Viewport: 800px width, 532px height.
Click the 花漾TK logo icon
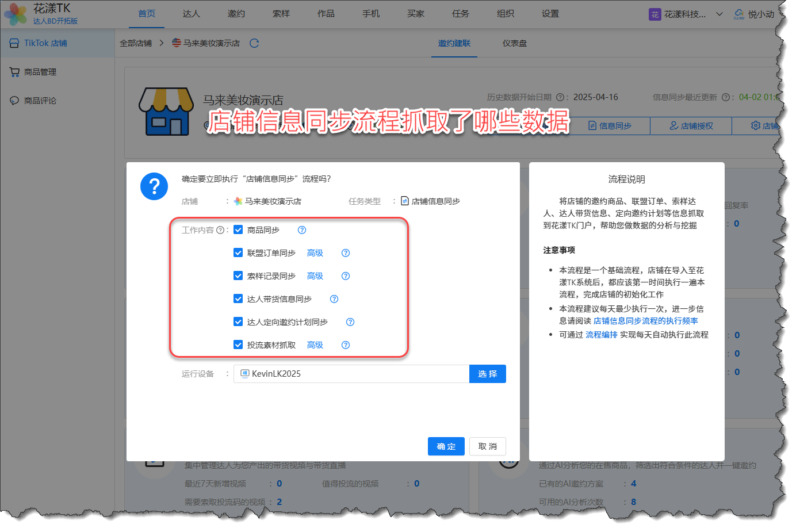coord(16,14)
